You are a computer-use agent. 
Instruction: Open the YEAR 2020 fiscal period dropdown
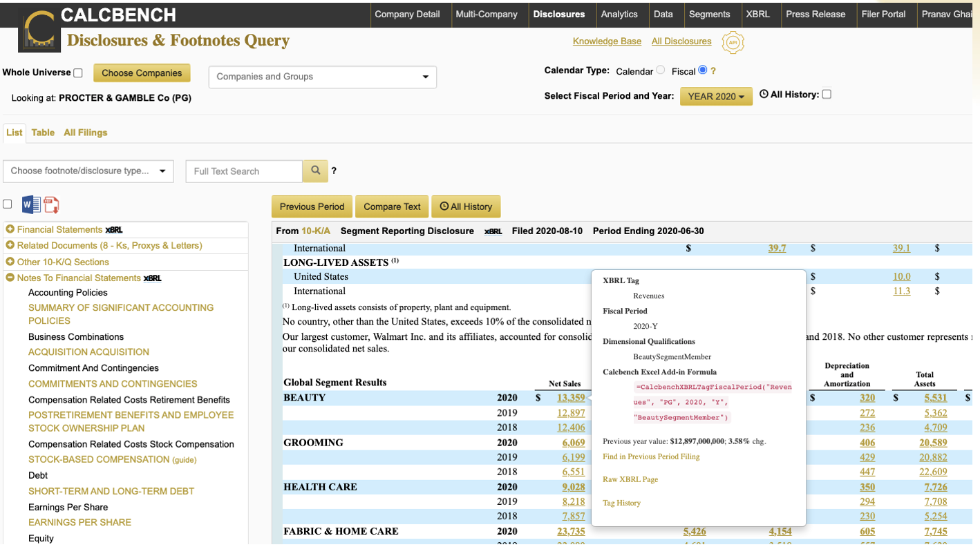coord(716,97)
